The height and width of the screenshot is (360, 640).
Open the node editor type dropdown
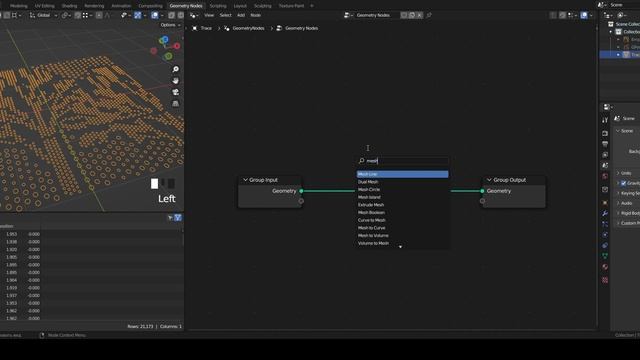click(x=194, y=15)
